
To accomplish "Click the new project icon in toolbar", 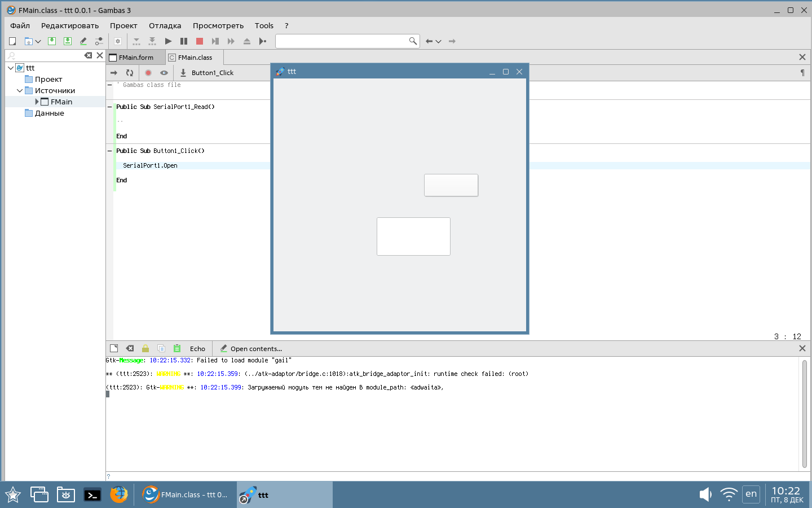I will tap(12, 41).
